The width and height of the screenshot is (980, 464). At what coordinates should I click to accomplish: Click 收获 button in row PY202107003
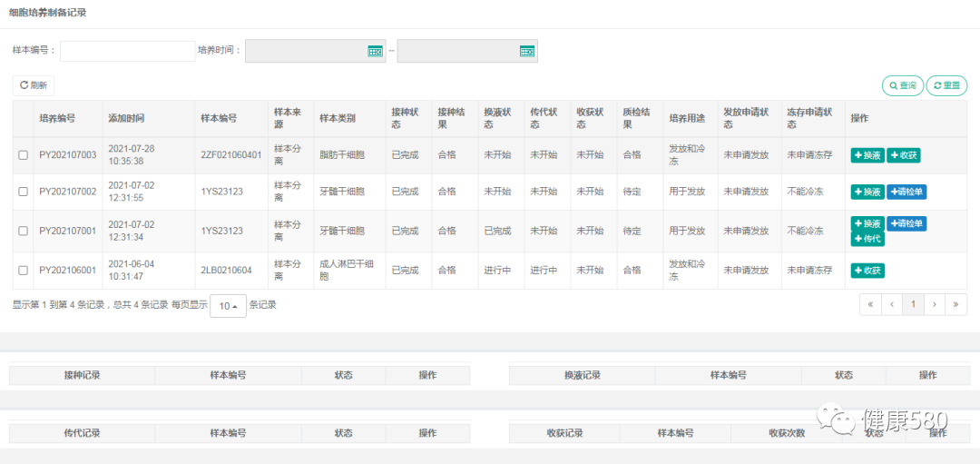904,155
